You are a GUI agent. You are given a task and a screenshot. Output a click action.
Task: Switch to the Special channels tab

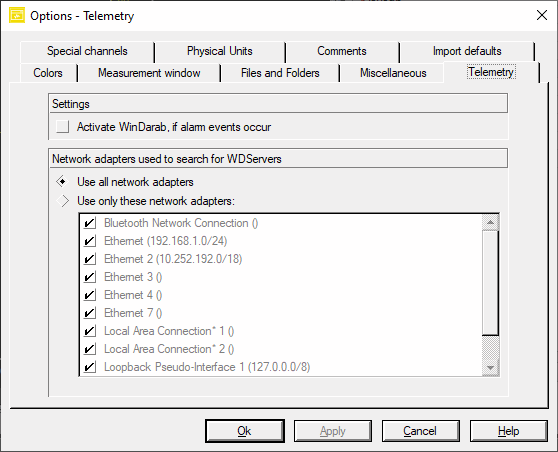(87, 51)
